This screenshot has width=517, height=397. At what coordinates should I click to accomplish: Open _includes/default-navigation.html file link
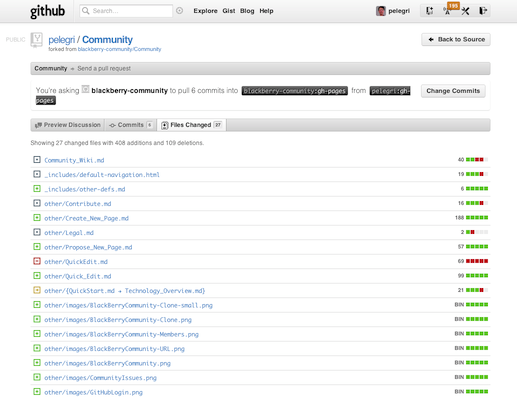pos(102,175)
